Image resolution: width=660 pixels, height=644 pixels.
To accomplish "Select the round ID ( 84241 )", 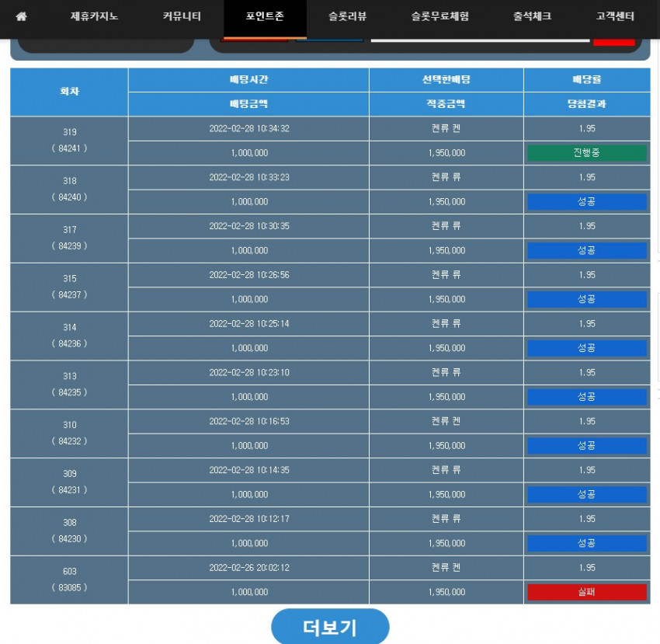I will pyautogui.click(x=69, y=148).
